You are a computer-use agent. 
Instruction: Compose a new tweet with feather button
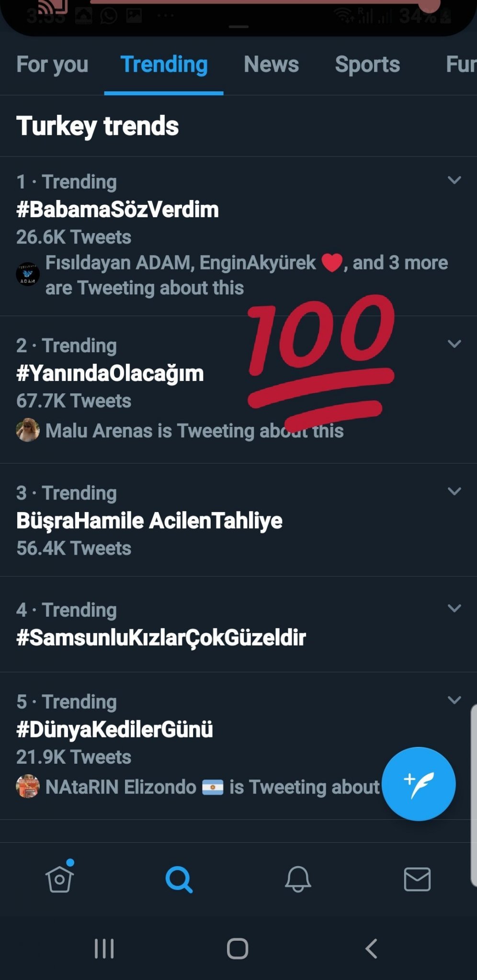coord(419,784)
